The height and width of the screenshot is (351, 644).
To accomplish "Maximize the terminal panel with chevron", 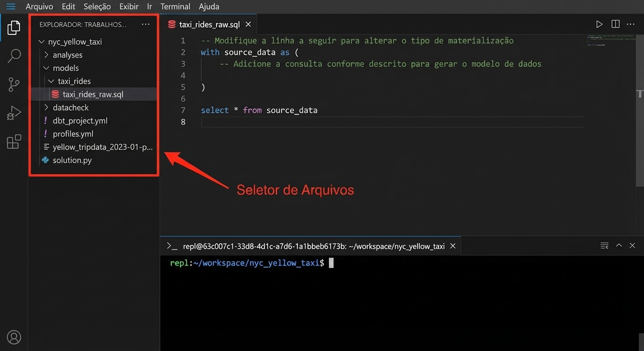I will point(619,245).
